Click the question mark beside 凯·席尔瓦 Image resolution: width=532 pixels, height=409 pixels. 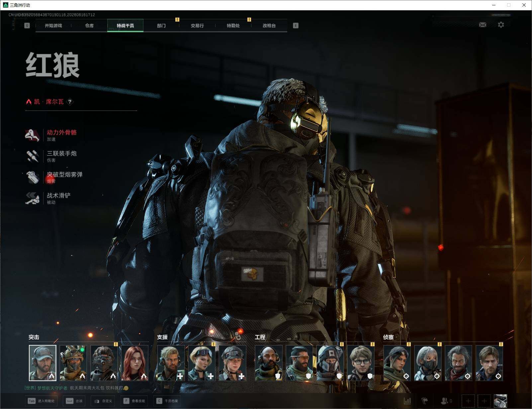(x=70, y=102)
